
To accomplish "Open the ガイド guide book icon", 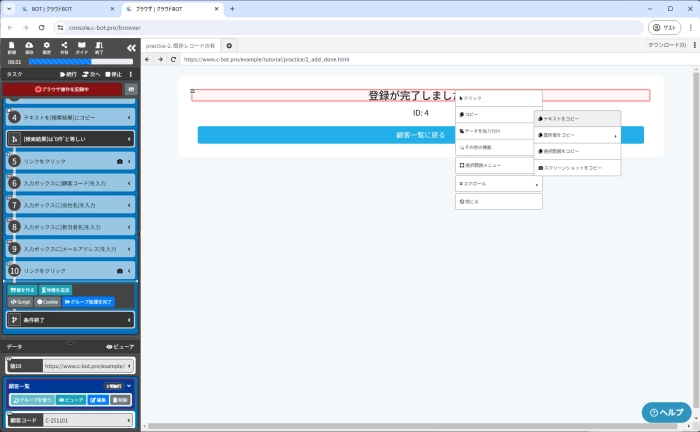I will [x=83, y=47].
